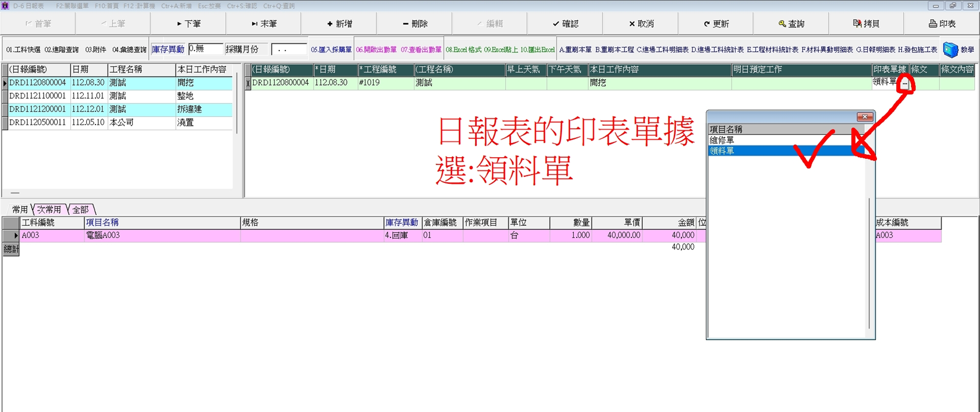The width and height of the screenshot is (980, 412).
Task: Delete the record using 刪除
Action: pyautogui.click(x=414, y=24)
